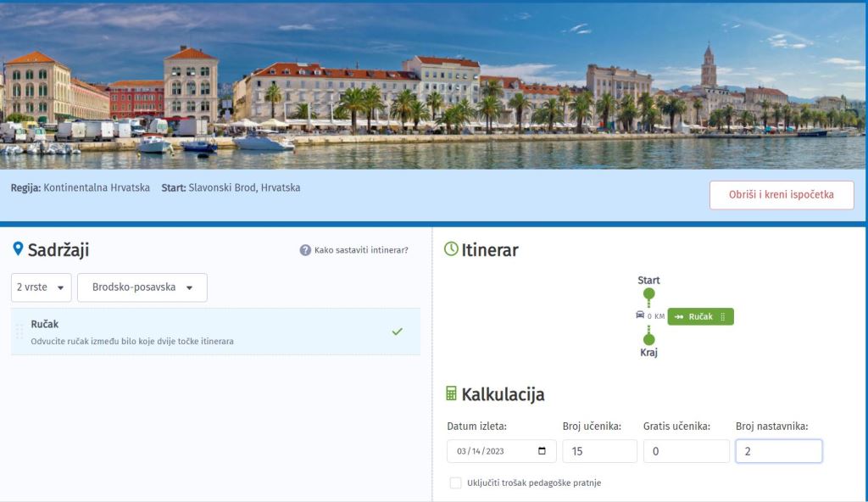The height and width of the screenshot is (502, 868).
Task: Open the calendar picker icon
Action: (542, 450)
